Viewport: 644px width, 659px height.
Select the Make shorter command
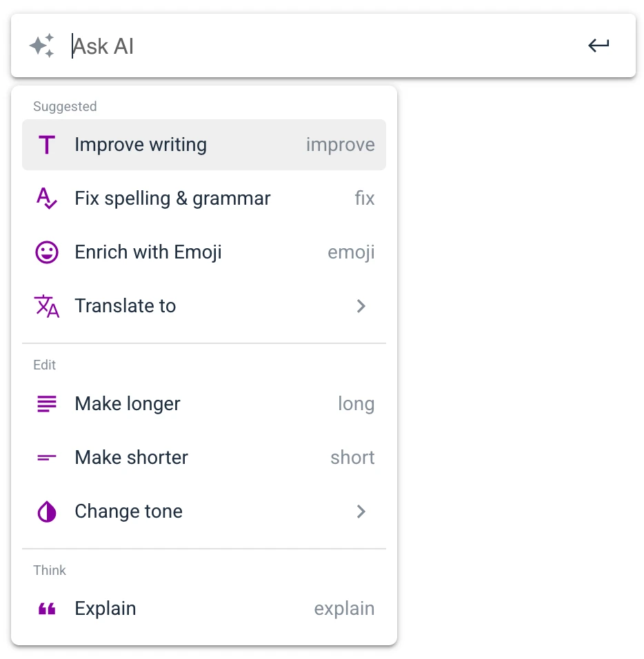coord(204,458)
